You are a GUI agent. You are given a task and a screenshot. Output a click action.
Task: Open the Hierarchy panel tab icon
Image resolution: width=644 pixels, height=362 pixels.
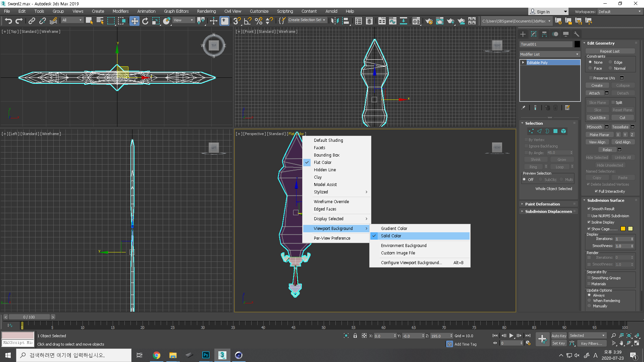[x=544, y=34]
